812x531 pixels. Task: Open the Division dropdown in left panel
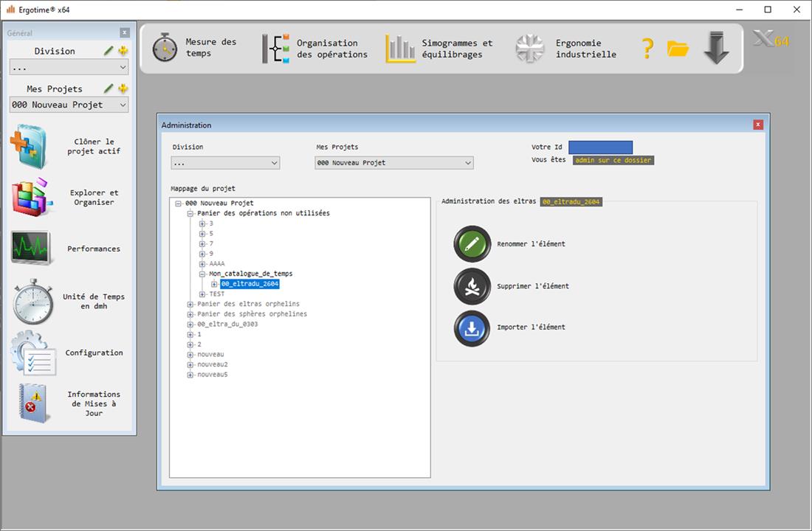point(69,67)
